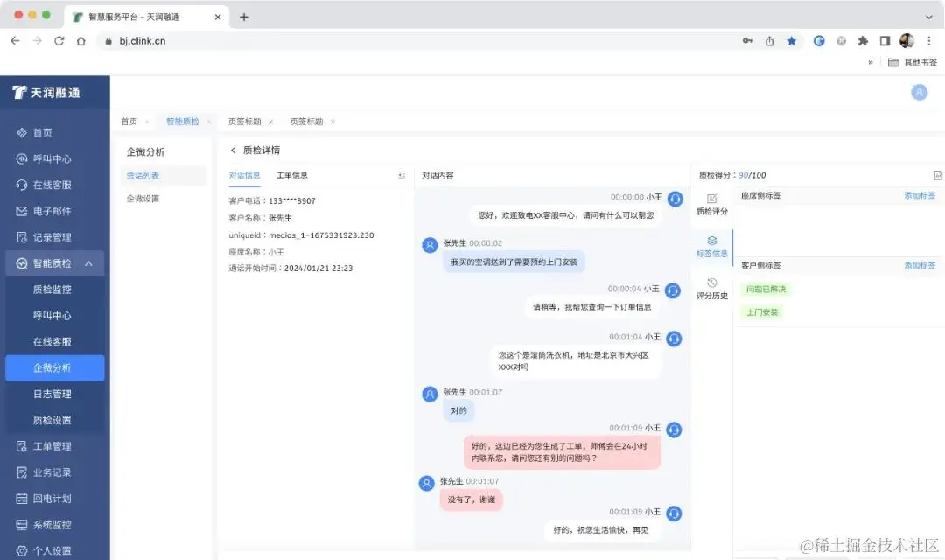Expand the hidden bookmarks chevron
The image size is (945, 560).
pos(871,62)
